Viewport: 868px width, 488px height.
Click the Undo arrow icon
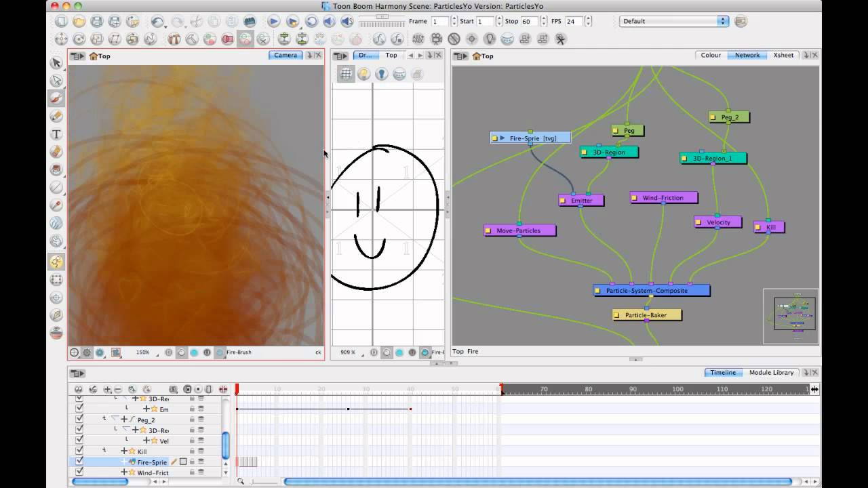(157, 22)
